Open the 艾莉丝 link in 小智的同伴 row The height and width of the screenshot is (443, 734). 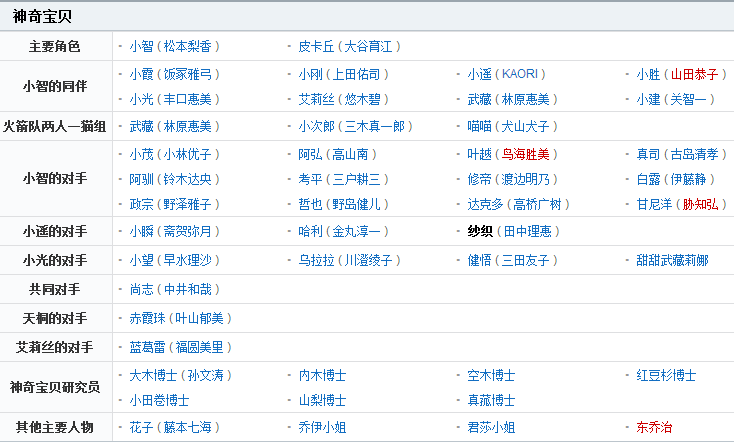pos(316,99)
